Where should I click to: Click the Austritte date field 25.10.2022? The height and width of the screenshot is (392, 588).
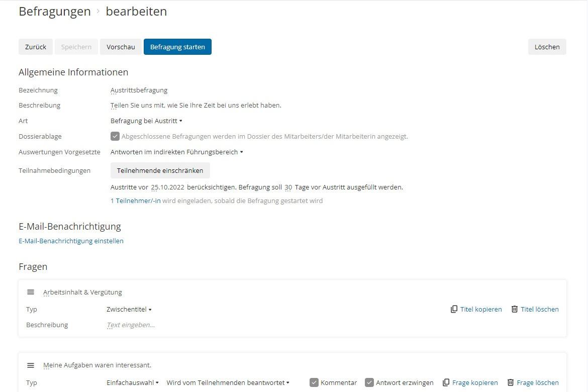coord(167,187)
